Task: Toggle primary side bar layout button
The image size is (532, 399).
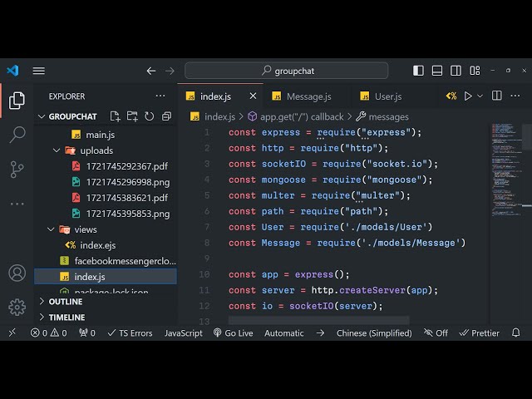Action: 418,71
